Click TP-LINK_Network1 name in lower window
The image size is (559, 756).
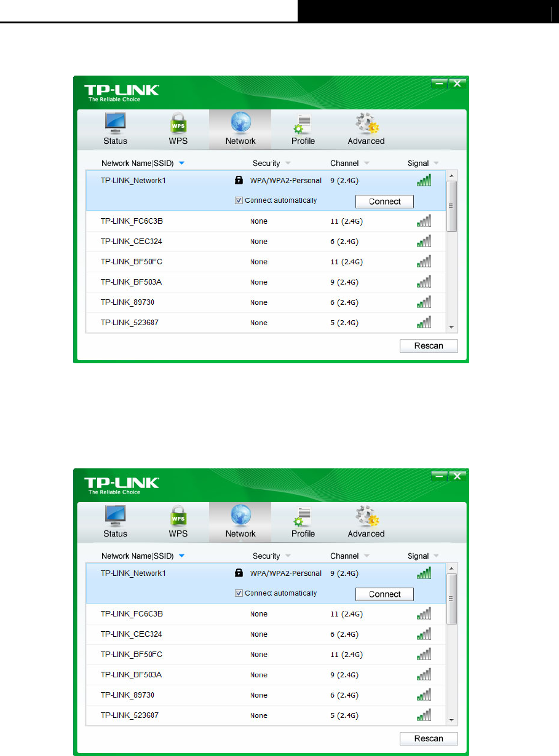click(133, 573)
